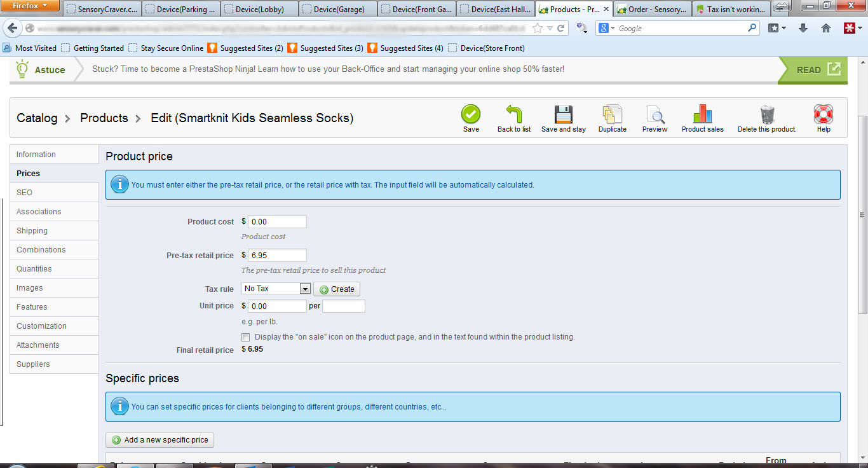Go to the Firefox home page icon
The height and width of the screenshot is (468, 868).
[826, 28]
